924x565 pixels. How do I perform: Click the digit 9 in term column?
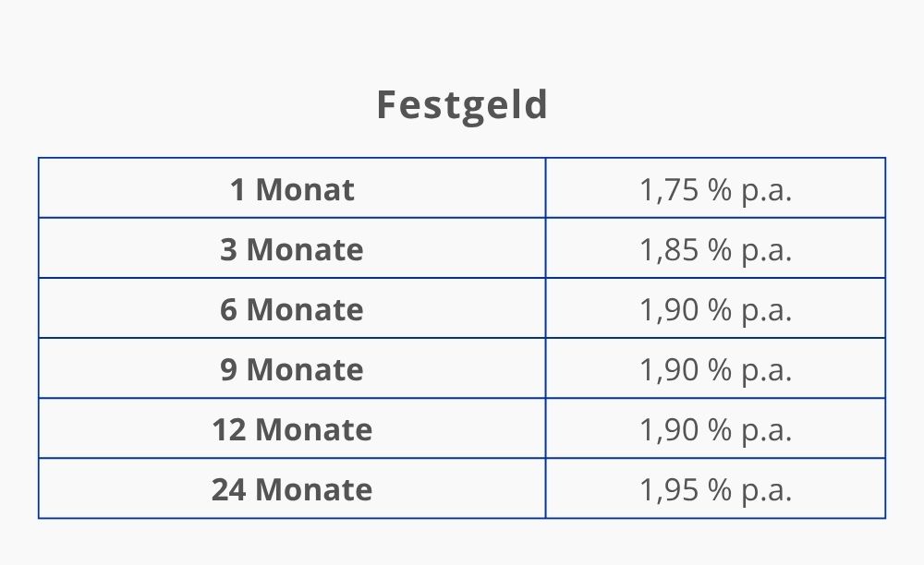tap(228, 369)
